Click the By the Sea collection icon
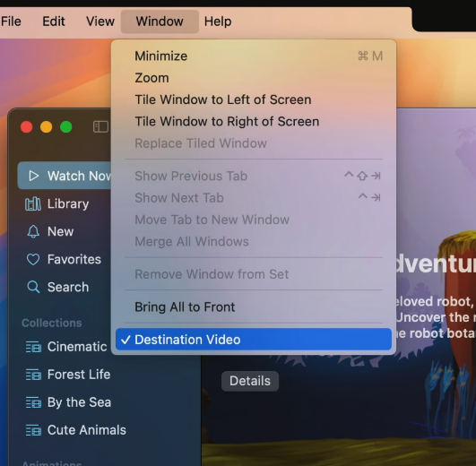This screenshot has height=466, width=476. (33, 402)
